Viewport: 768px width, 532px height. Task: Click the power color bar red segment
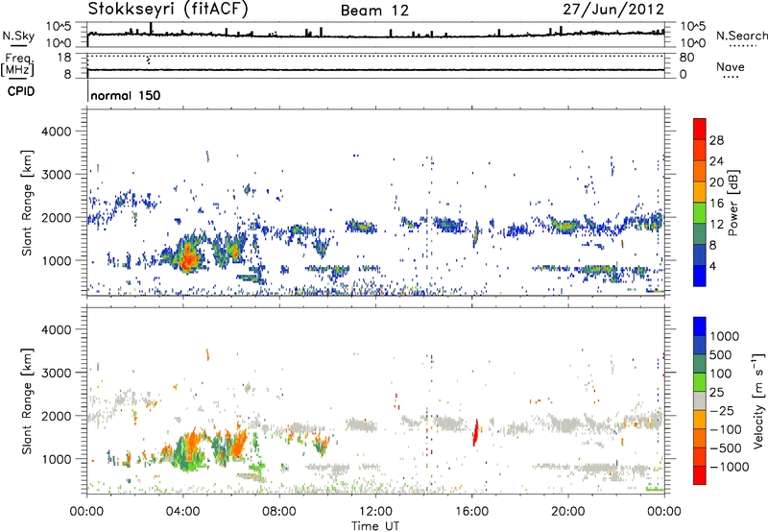tap(700, 130)
